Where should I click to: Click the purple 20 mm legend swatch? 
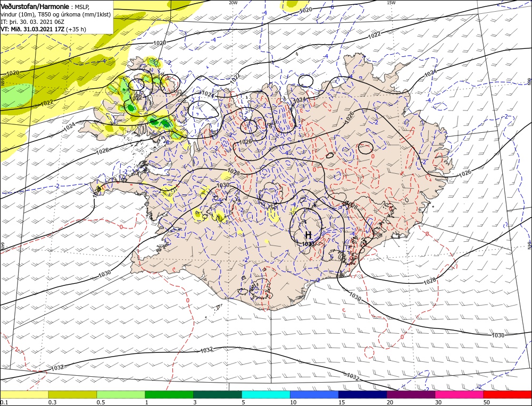(411, 394)
